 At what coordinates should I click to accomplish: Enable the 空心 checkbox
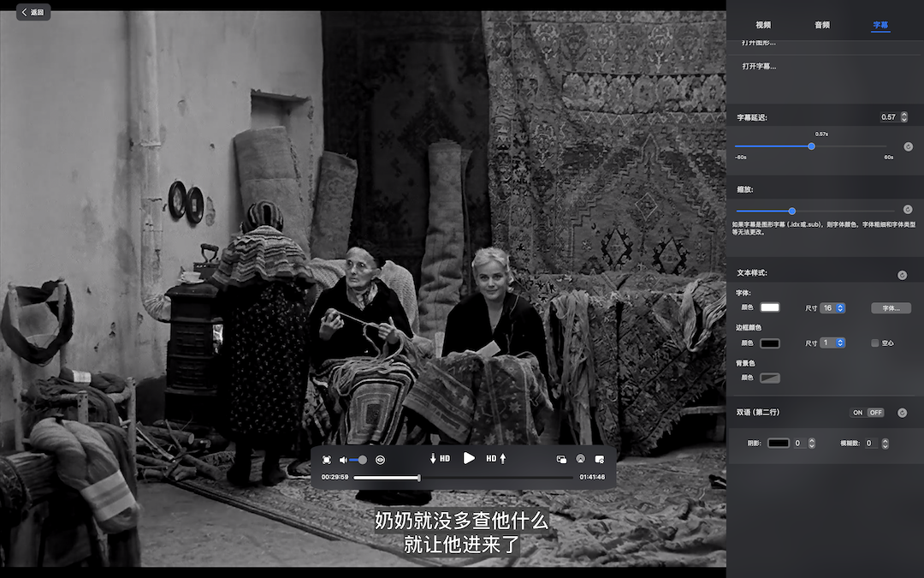click(875, 343)
